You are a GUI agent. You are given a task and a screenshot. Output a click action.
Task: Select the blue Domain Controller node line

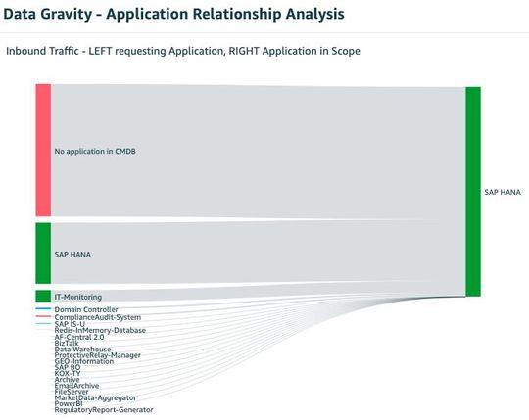pyautogui.click(x=43, y=308)
